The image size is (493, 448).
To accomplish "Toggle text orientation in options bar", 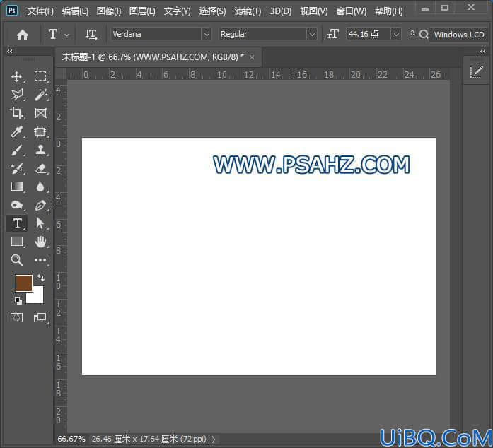I will click(x=91, y=34).
